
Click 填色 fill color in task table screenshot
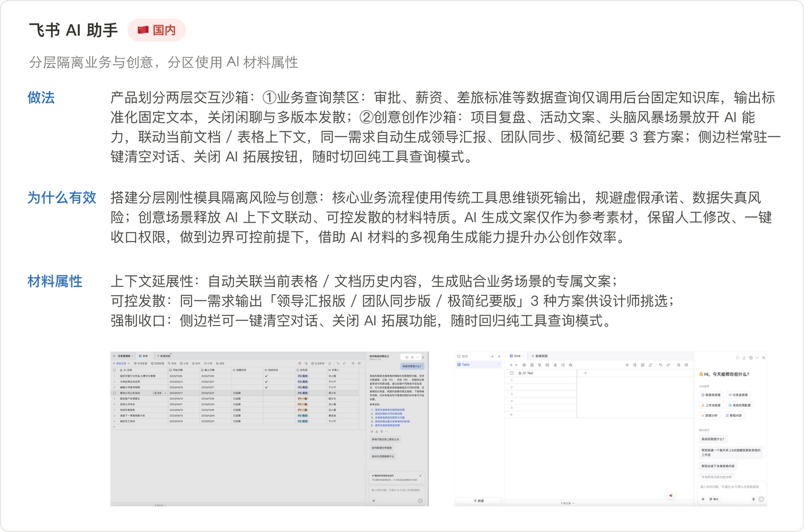[220, 363]
